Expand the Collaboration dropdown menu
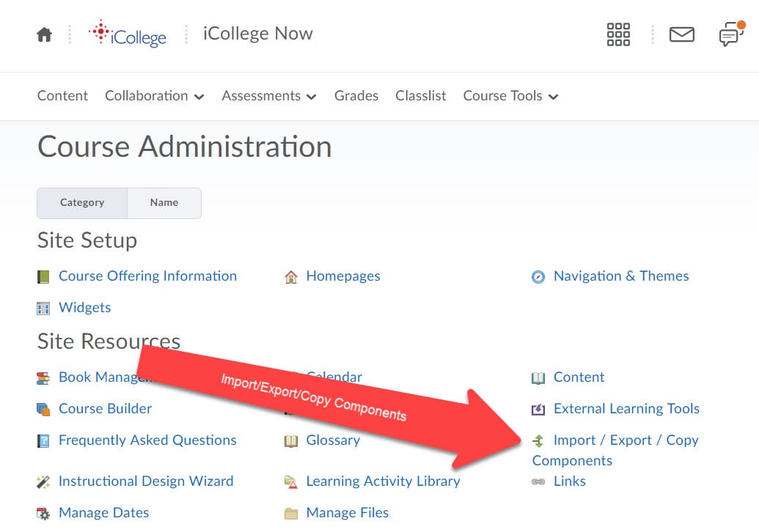 [154, 96]
